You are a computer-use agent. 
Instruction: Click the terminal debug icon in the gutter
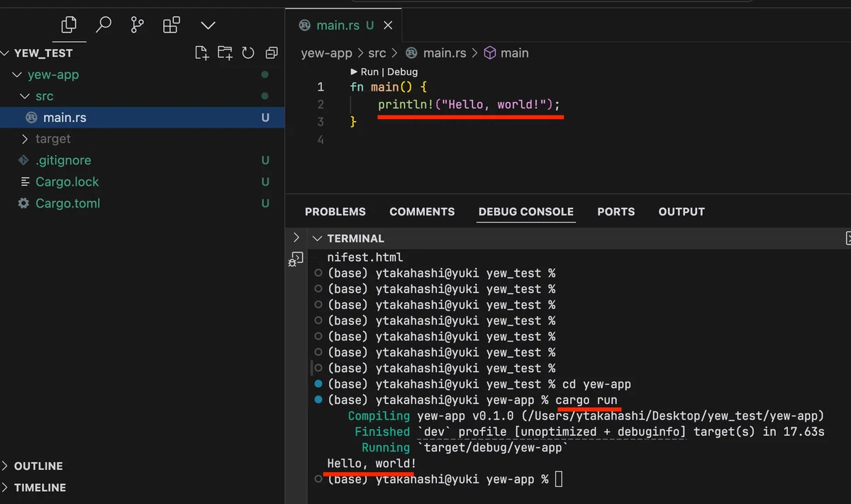click(x=296, y=259)
